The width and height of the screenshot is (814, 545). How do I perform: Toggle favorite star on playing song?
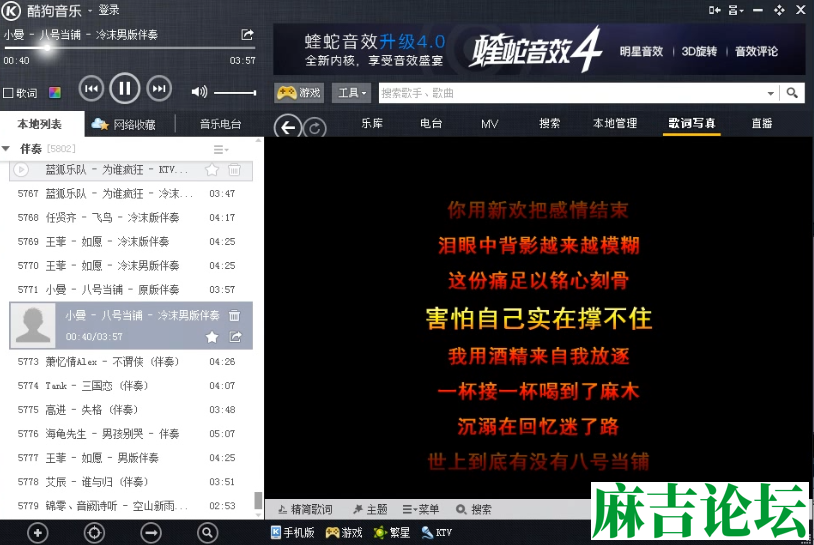212,337
